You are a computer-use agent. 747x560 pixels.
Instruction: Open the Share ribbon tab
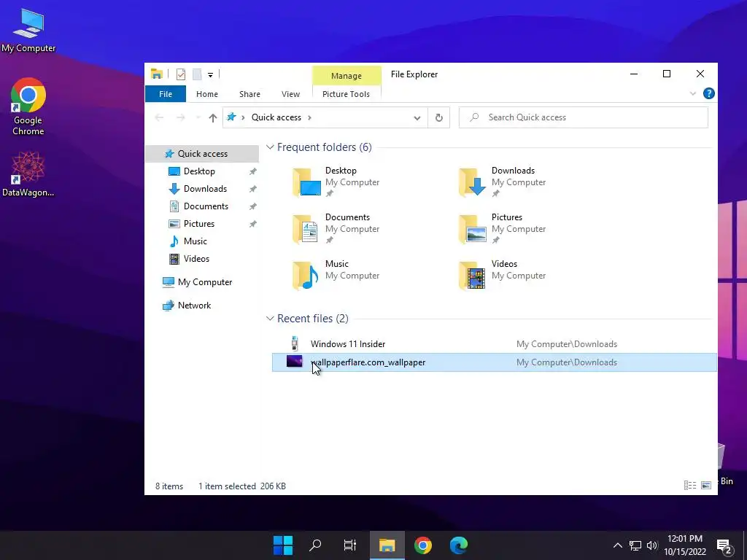[x=249, y=94]
